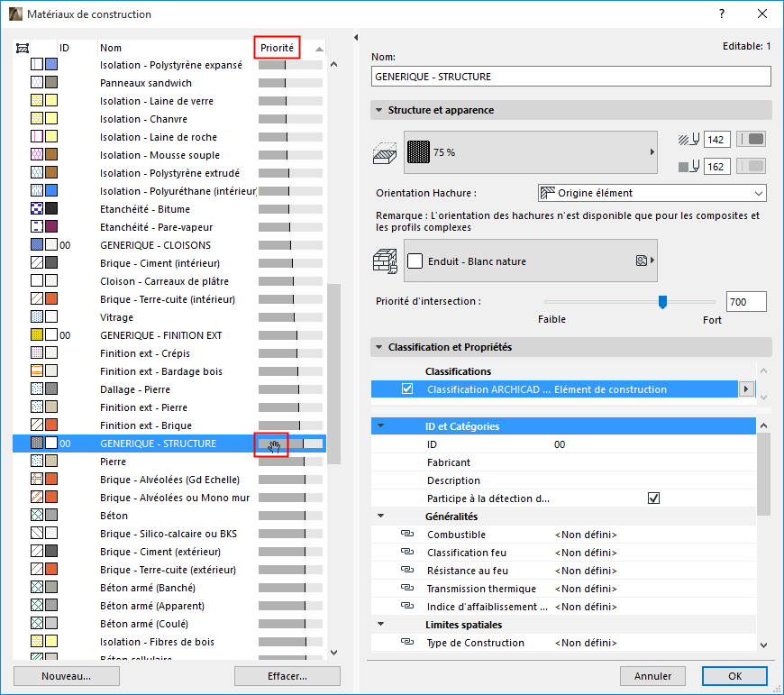Viewport: 784px width, 695px height.
Task: Click the materials list vertical scrollbar
Action: [x=334, y=374]
